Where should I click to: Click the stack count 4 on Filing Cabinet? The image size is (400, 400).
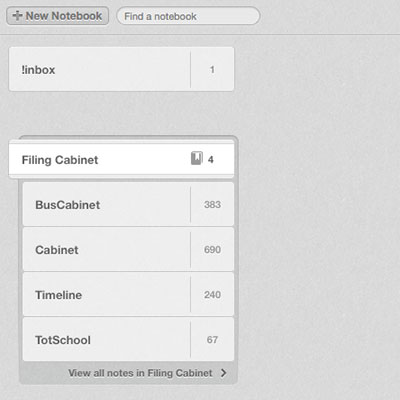211,160
